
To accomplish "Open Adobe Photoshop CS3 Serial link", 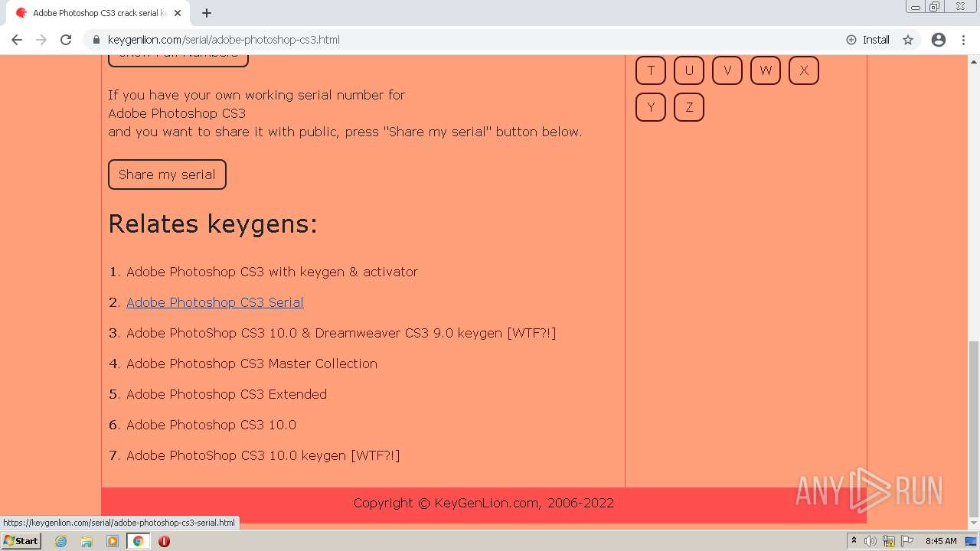I will pos(214,302).
